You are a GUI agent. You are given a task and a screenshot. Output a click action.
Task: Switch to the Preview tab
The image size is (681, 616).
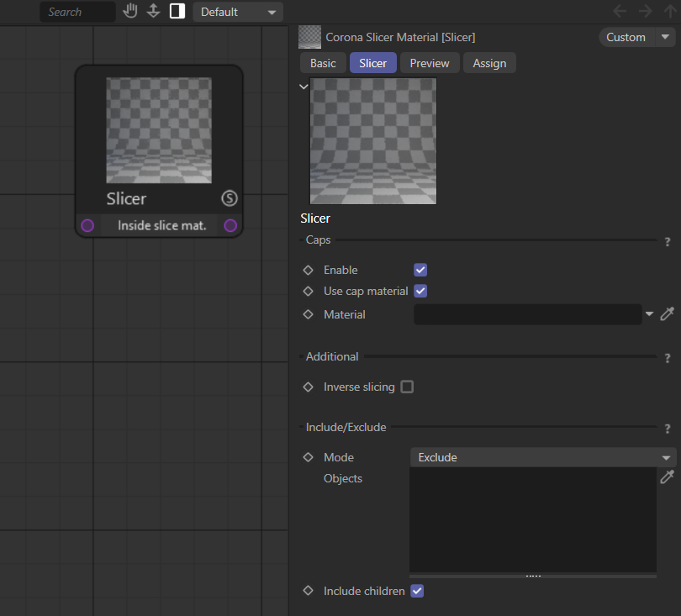click(430, 63)
